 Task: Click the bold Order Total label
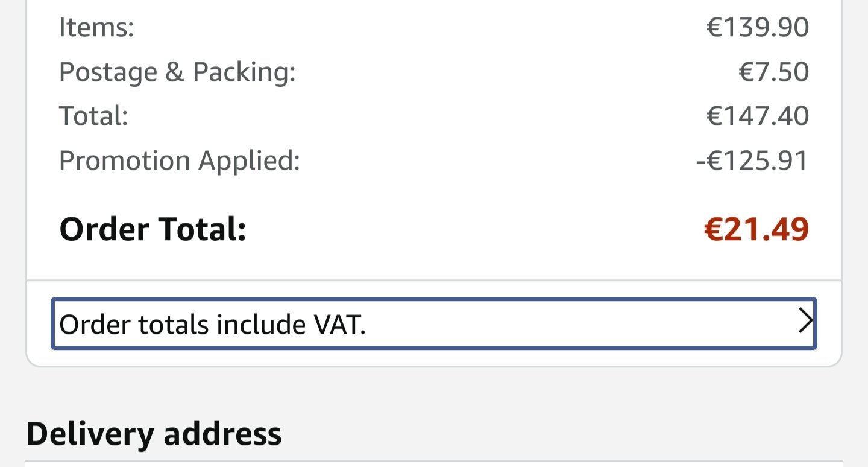pyautogui.click(x=153, y=229)
